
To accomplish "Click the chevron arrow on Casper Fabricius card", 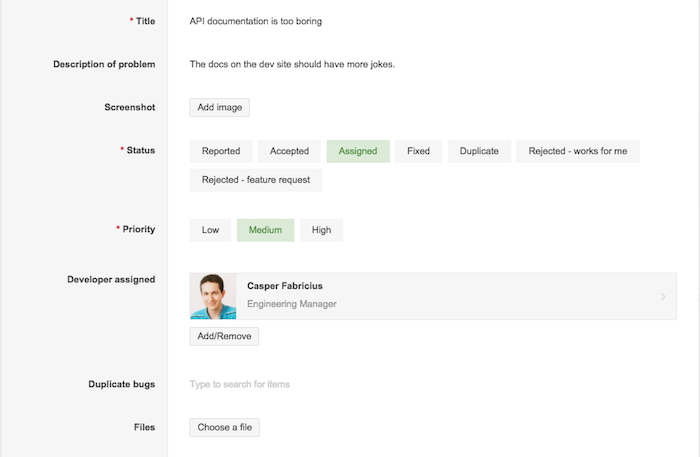I will tap(663, 296).
